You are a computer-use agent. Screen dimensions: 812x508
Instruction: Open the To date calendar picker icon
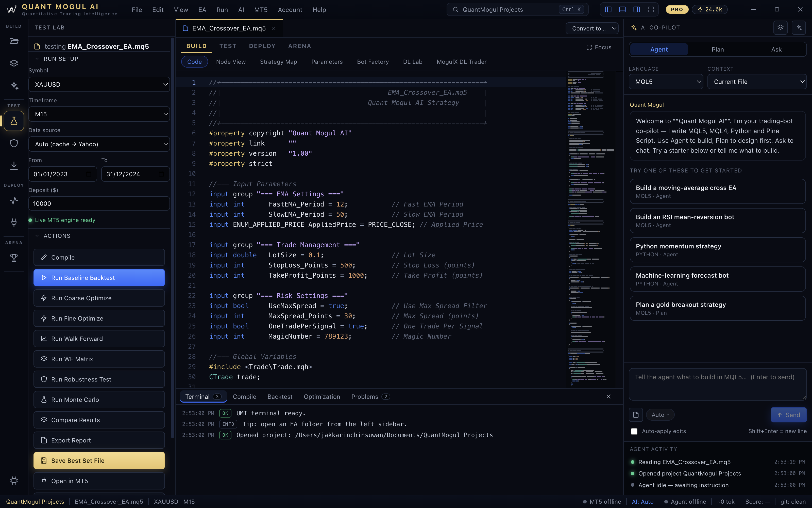tap(161, 174)
